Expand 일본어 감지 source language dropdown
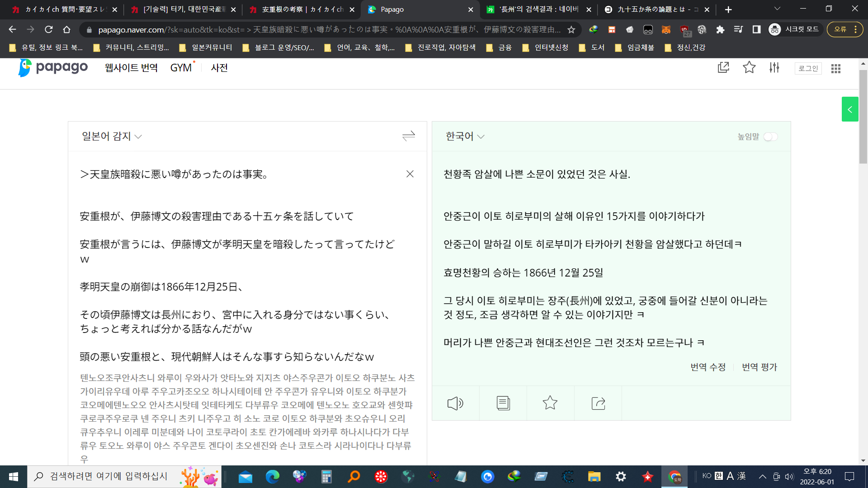Image resolution: width=868 pixels, height=488 pixels. coord(112,136)
